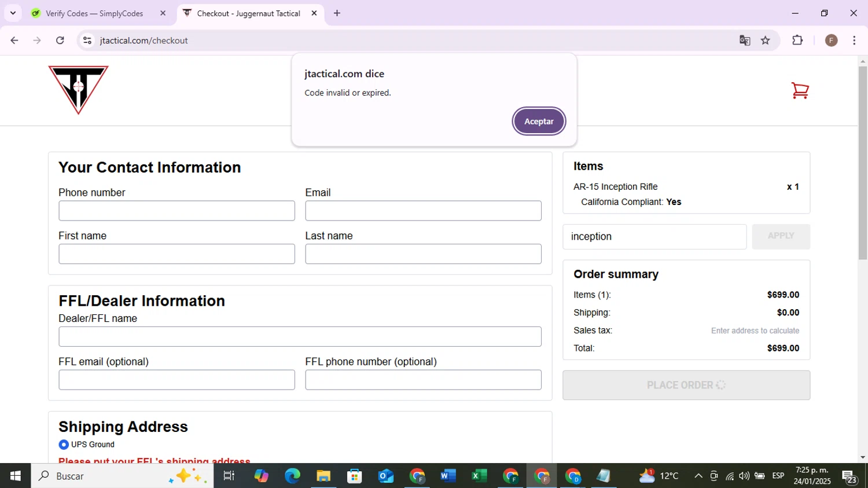Click the translate page icon
868x488 pixels.
(x=745, y=41)
